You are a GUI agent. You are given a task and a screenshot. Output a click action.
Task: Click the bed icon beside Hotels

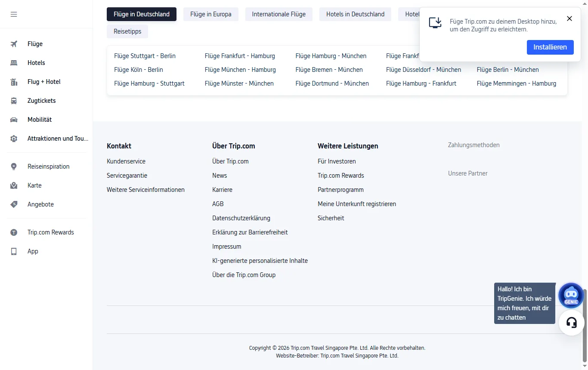14,63
